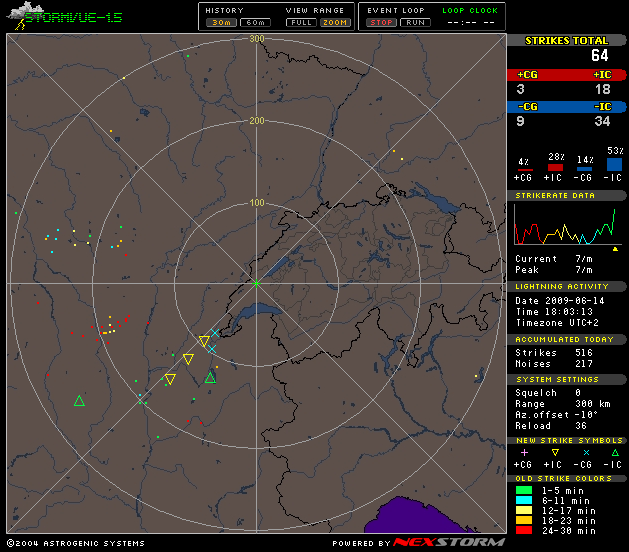
Task: Click the Accumulated Today header
Action: point(566,339)
